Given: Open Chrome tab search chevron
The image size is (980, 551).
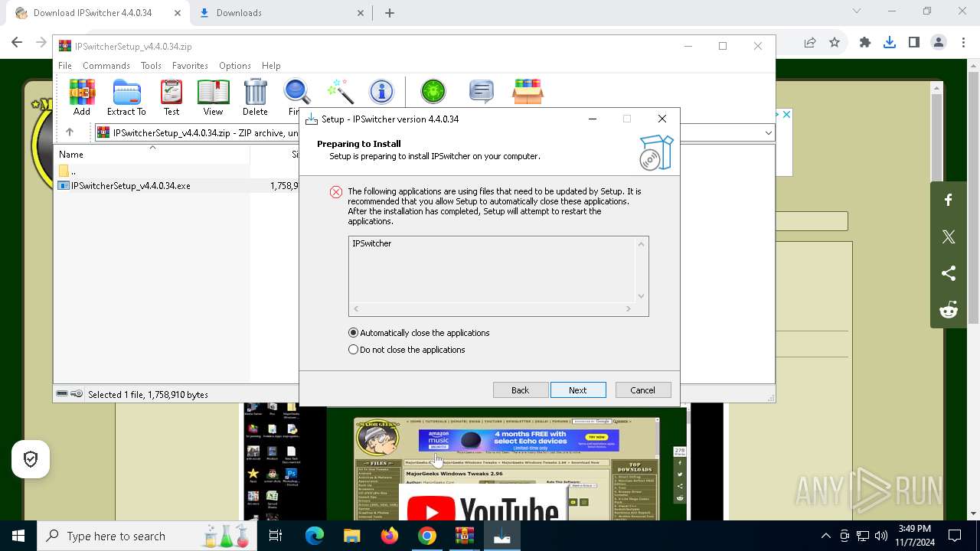Looking at the screenshot, I should coord(857,11).
